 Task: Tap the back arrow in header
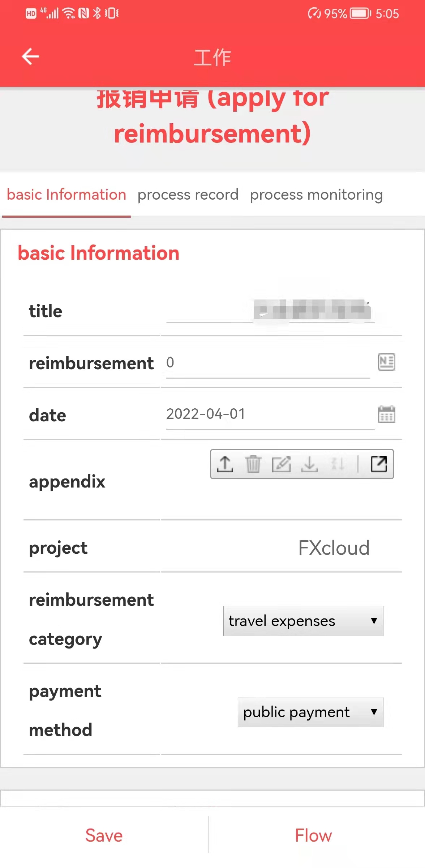[x=30, y=56]
